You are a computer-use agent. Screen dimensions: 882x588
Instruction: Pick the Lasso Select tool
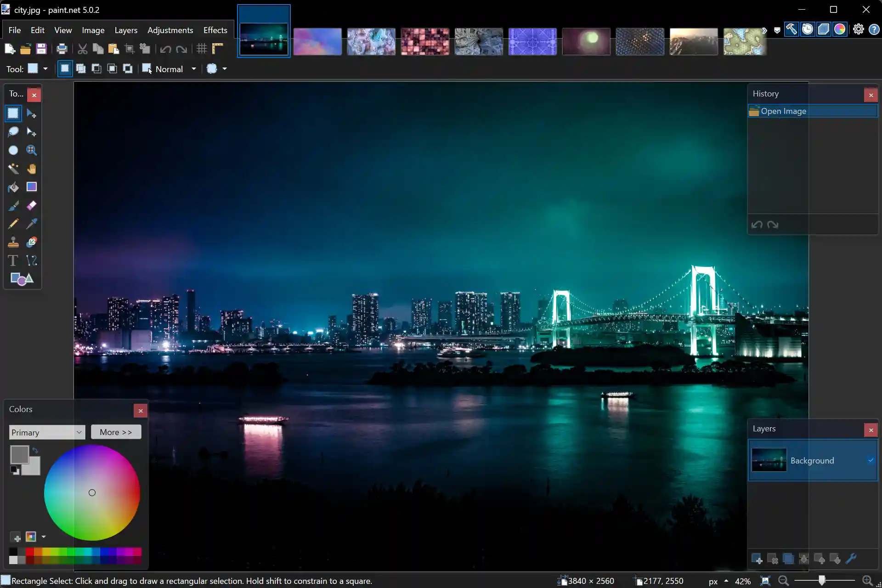coord(13,132)
